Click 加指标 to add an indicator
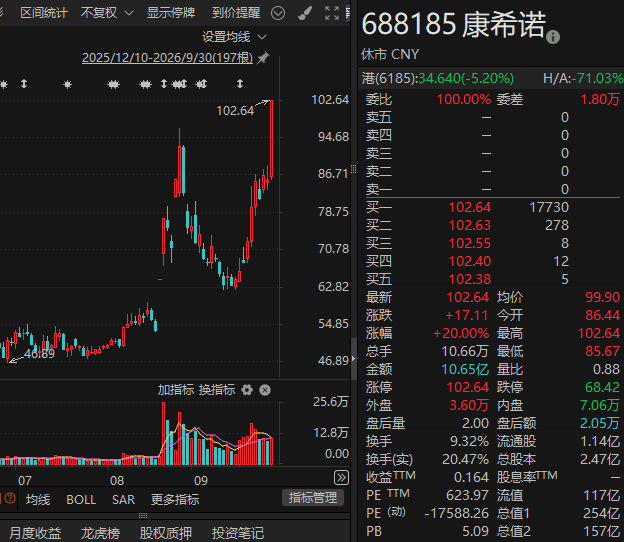 (176, 390)
